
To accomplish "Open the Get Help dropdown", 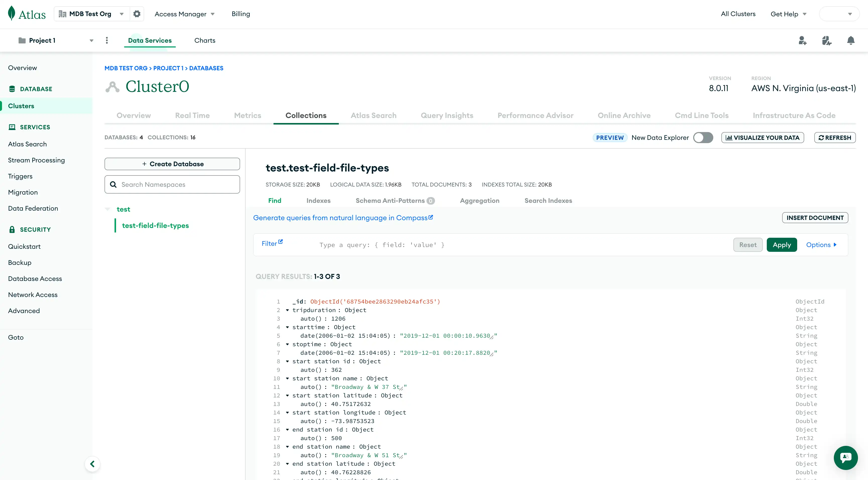I will (788, 14).
